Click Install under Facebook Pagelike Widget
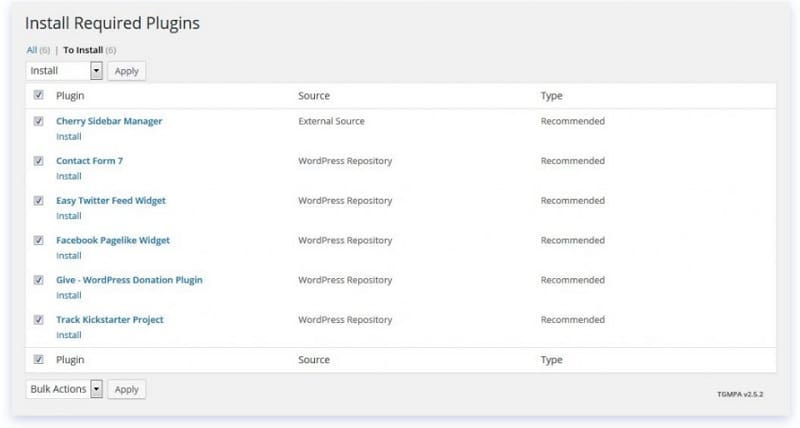The height and width of the screenshot is (428, 800). coord(69,256)
